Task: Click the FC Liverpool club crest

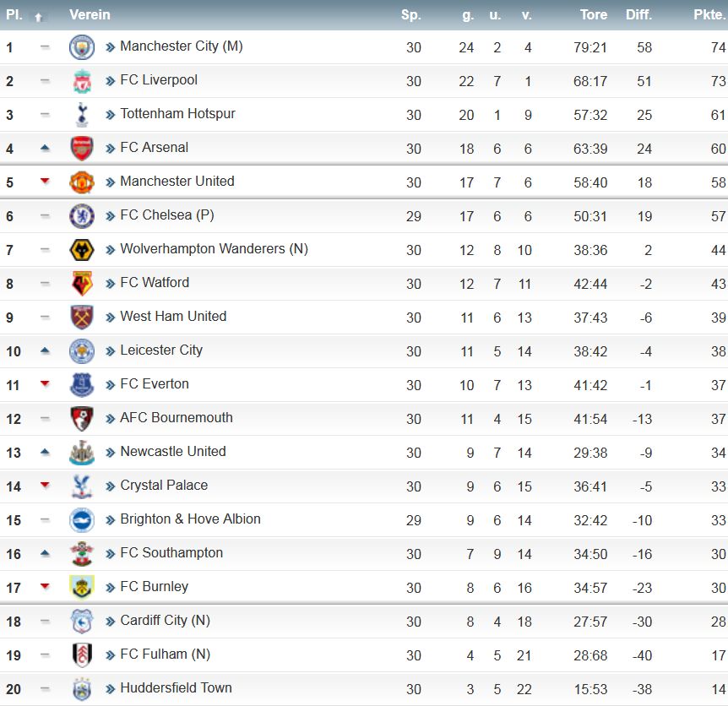Action: coord(82,81)
